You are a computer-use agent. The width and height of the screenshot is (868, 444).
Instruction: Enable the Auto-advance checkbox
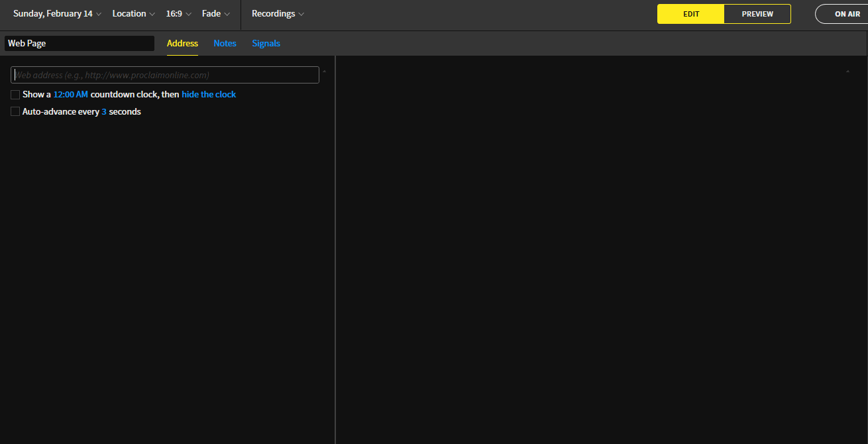[x=15, y=112]
